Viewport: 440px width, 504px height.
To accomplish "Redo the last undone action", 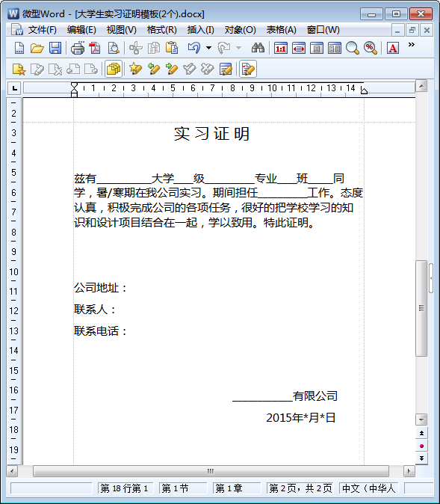I will [224, 48].
